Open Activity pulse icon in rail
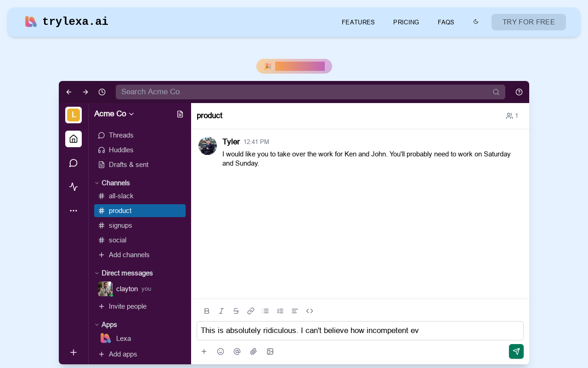The width and height of the screenshot is (588, 368). [73, 187]
